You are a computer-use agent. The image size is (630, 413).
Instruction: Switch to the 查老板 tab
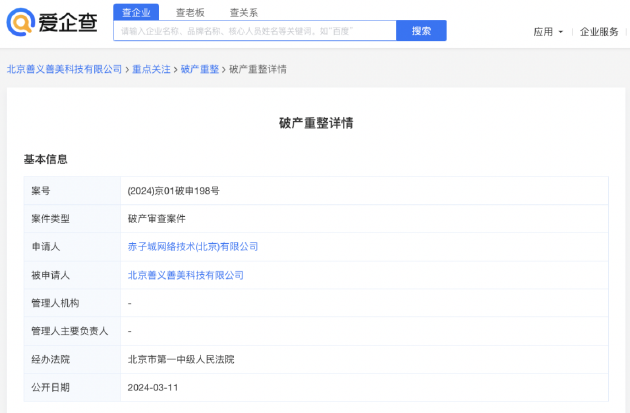(x=190, y=13)
